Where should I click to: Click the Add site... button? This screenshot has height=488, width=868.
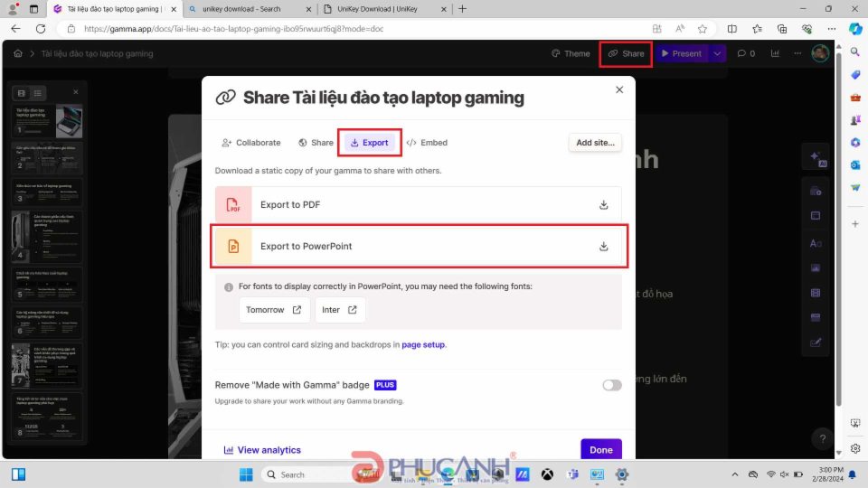pyautogui.click(x=595, y=143)
